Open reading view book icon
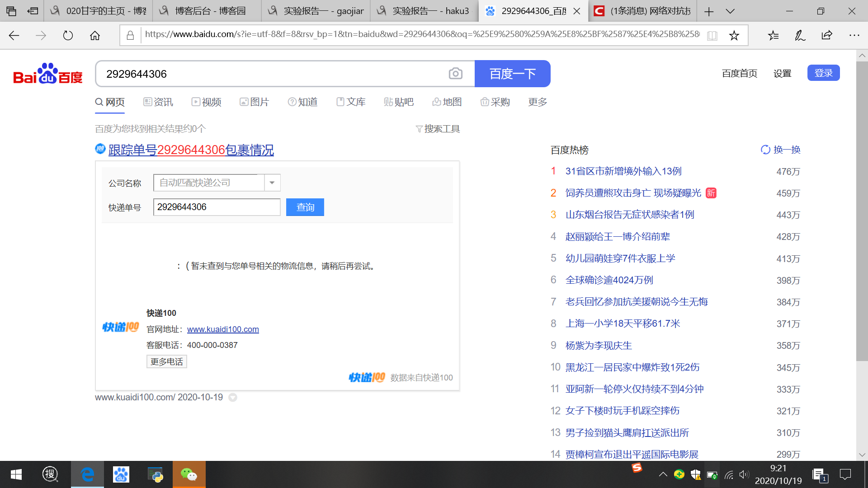Viewport: 868px width, 488px height. point(712,35)
